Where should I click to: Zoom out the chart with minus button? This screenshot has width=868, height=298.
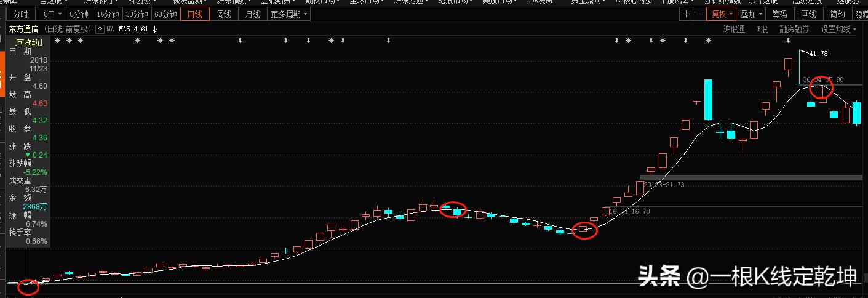[700, 14]
